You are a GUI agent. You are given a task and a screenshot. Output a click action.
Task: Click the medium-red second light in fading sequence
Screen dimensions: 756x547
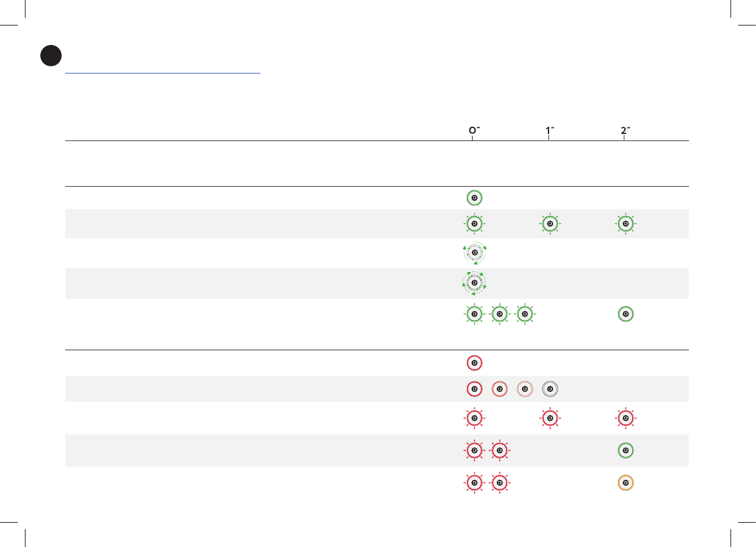(x=499, y=389)
